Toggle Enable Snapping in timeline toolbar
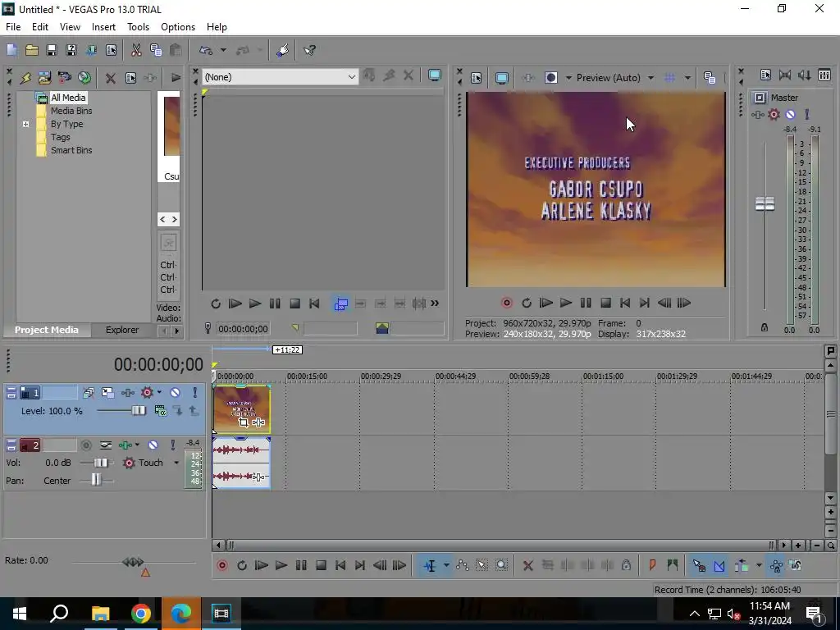The height and width of the screenshot is (630, 840). click(x=699, y=565)
